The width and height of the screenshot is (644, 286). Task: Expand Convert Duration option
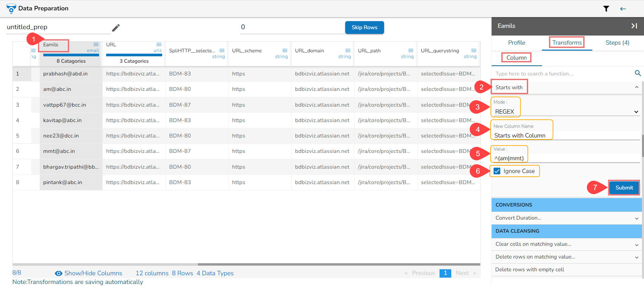point(637,218)
